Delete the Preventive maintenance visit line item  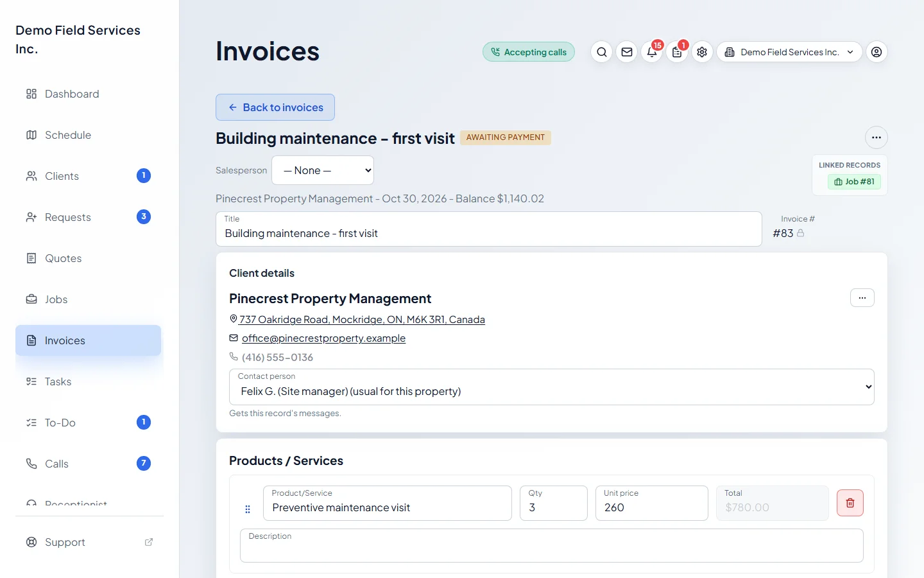(850, 503)
